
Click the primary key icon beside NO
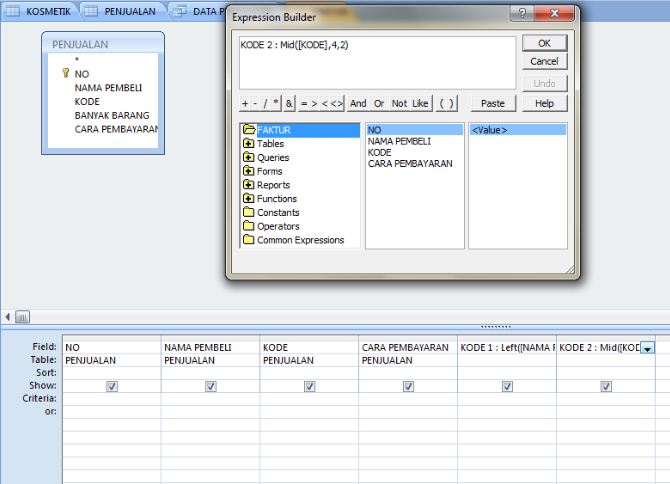click(x=65, y=73)
